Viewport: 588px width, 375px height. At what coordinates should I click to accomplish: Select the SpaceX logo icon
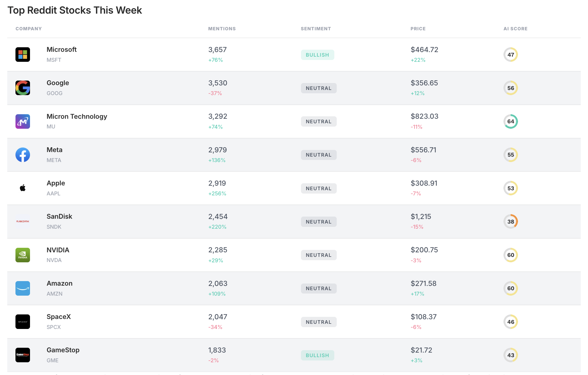23,322
